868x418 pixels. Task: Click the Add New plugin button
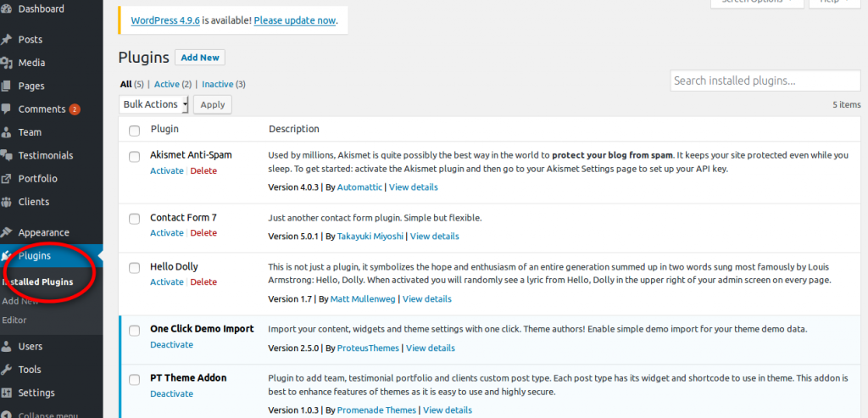(x=200, y=58)
